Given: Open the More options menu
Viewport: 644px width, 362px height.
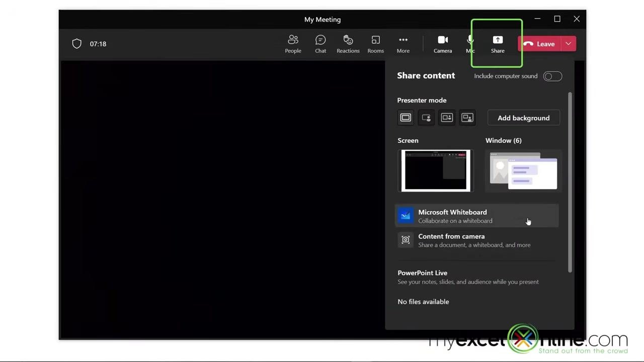Looking at the screenshot, I should coord(403,44).
